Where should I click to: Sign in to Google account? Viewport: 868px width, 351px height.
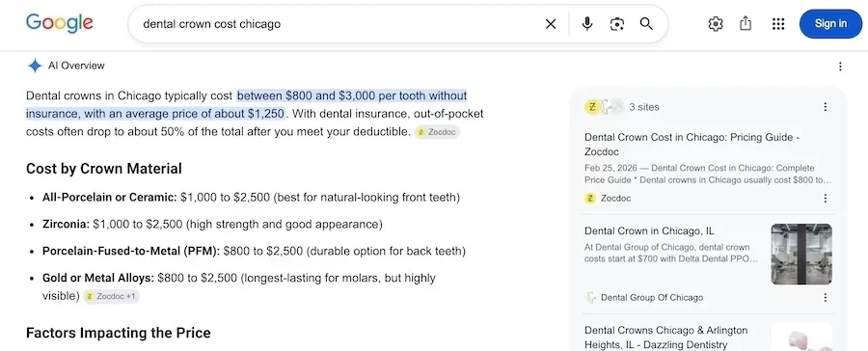coord(830,24)
